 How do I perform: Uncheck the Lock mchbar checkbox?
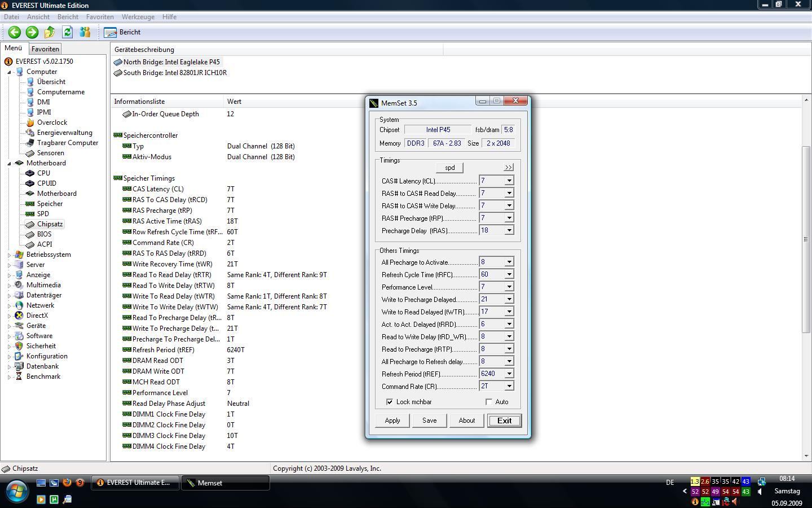click(x=390, y=402)
